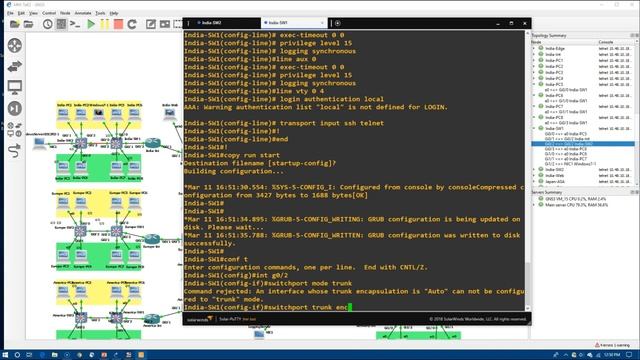
Task: Select the India-SW1 switch on the canvas
Action: pos(116,143)
